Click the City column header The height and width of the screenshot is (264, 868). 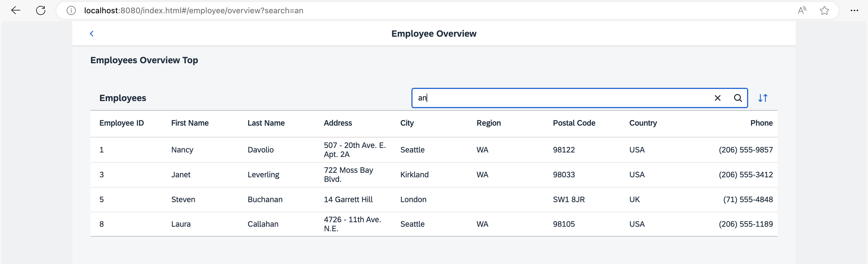(x=407, y=123)
